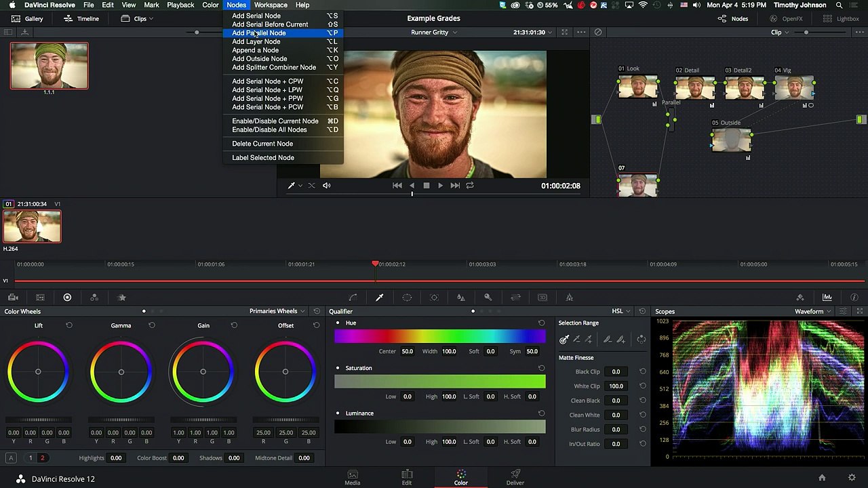
Task: Open project settings gear
Action: click(852, 478)
